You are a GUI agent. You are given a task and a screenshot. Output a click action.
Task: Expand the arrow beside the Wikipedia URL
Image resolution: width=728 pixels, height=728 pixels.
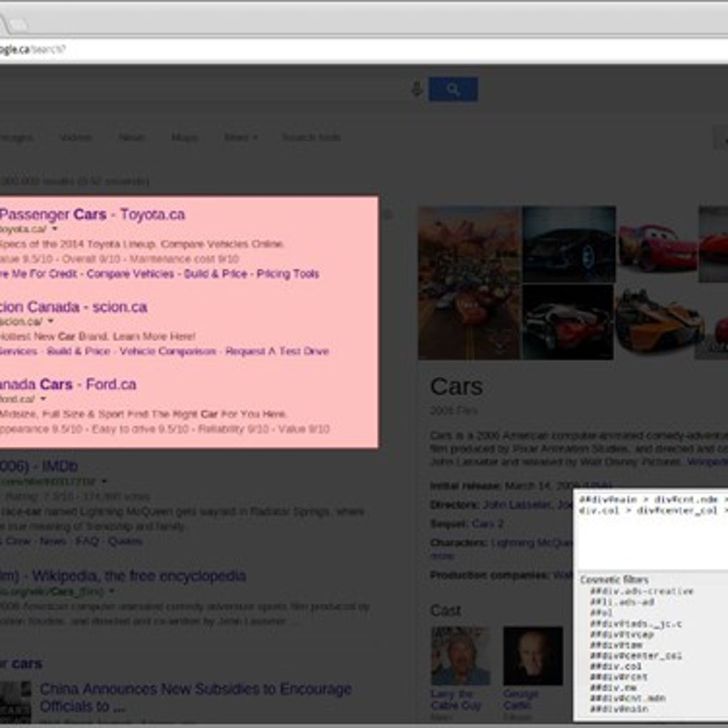(x=111, y=591)
